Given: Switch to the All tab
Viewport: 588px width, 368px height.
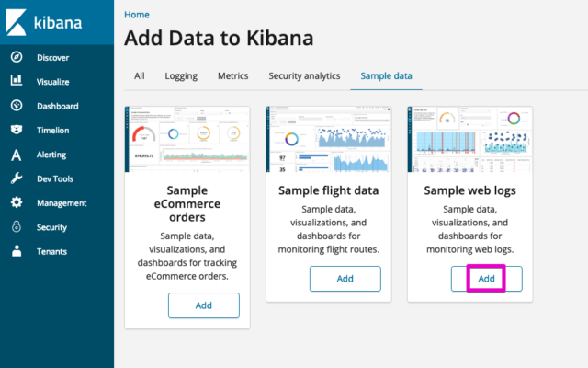Looking at the screenshot, I should 140,75.
